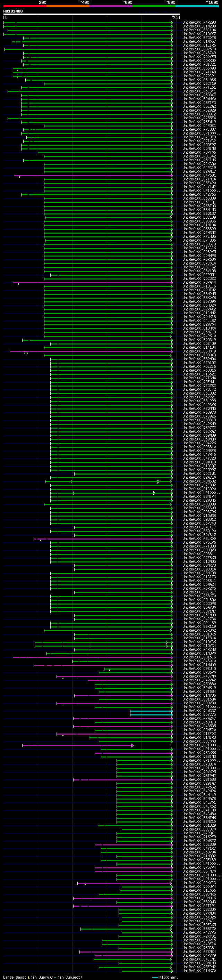Click the UniRef100_Q66093 label
The image size is (222, 980).
click(199, 68)
